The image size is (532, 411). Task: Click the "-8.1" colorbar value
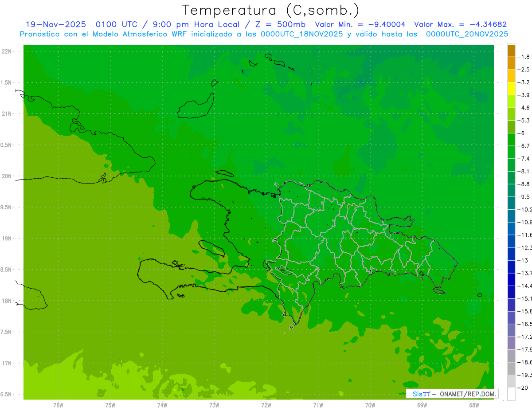tap(524, 171)
